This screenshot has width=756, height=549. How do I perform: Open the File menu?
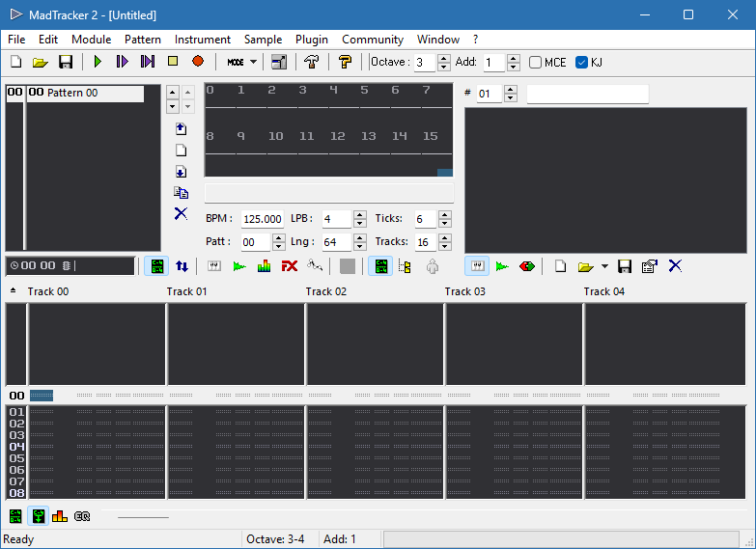point(16,39)
